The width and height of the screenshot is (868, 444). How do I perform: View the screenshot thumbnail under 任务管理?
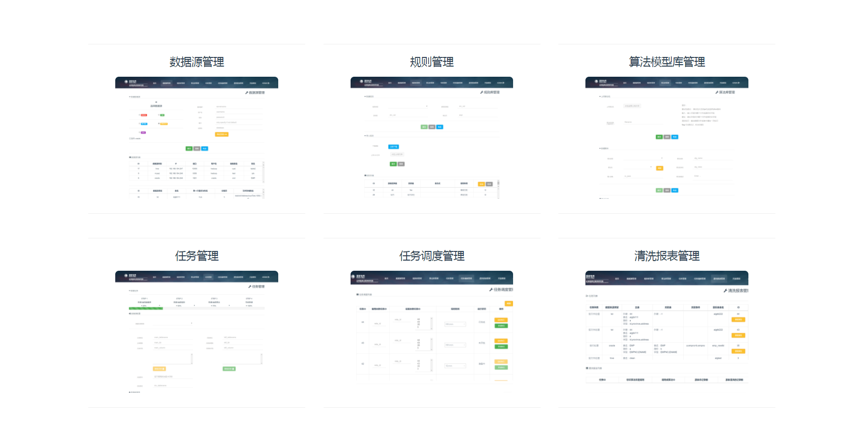coord(197,332)
